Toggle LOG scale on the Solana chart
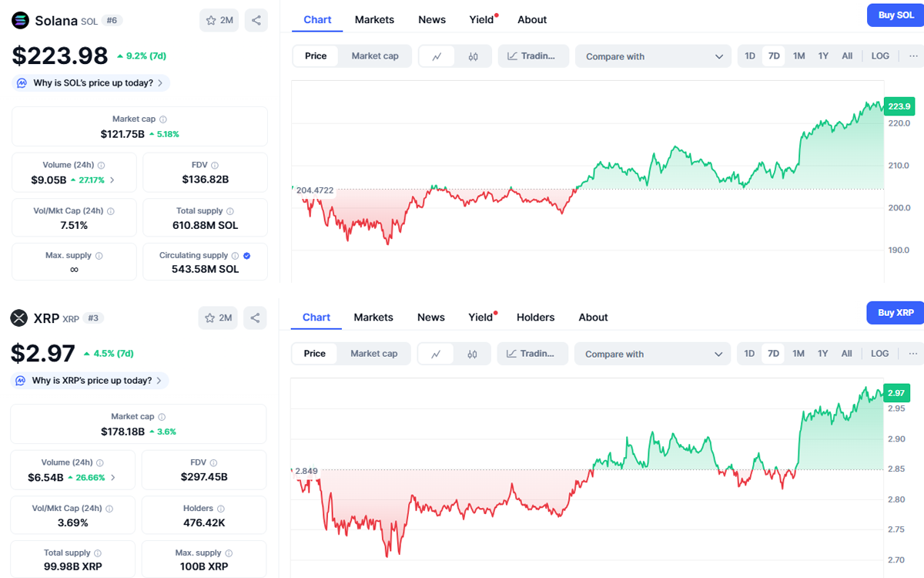 (x=880, y=56)
